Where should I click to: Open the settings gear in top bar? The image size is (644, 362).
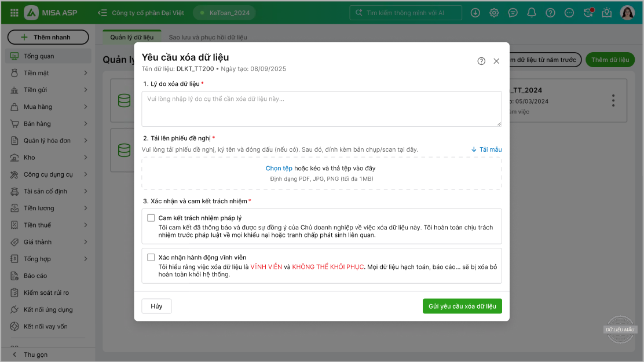(x=494, y=13)
